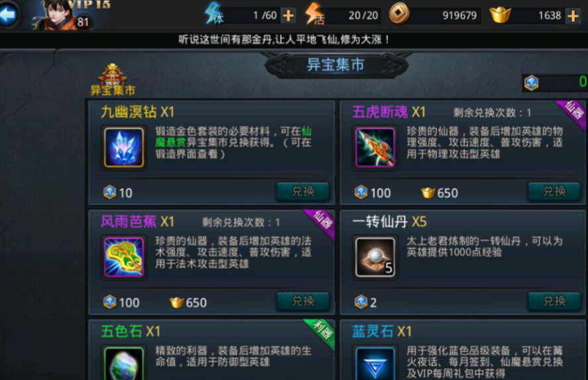
Task: Exchange 九幽溟钻 with its 兑换 button
Action: pos(303,191)
